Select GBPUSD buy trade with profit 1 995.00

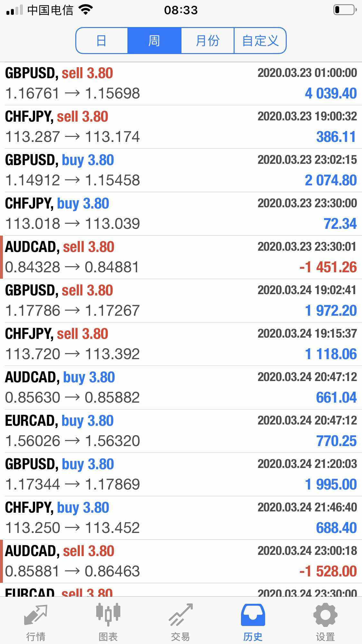tap(181, 474)
